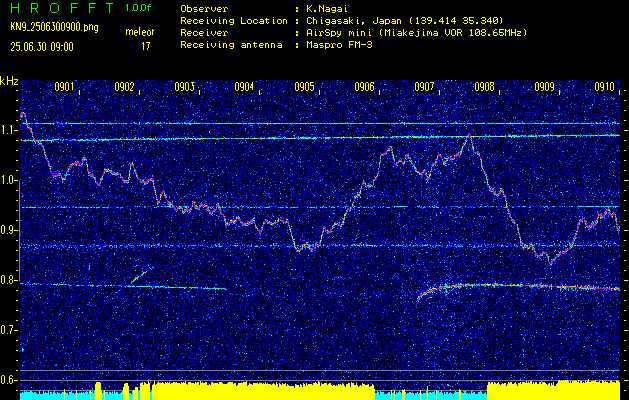629x400 pixels.
Task: Click the Receiving Location field label
Action: pos(234,21)
